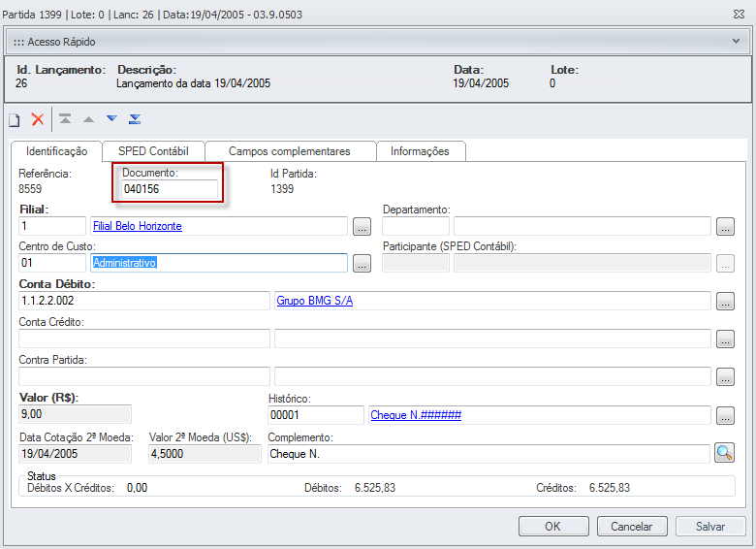
Task: Click the Administrativo description field
Action: [x=219, y=263]
